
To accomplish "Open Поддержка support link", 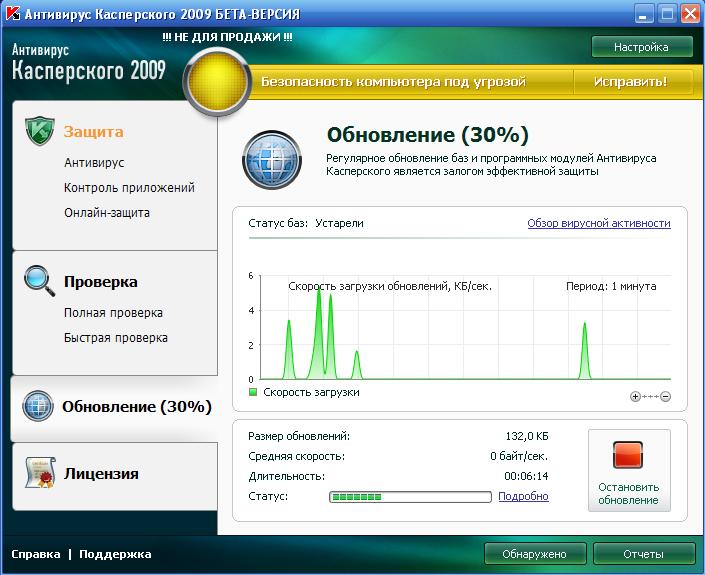I will point(115,554).
